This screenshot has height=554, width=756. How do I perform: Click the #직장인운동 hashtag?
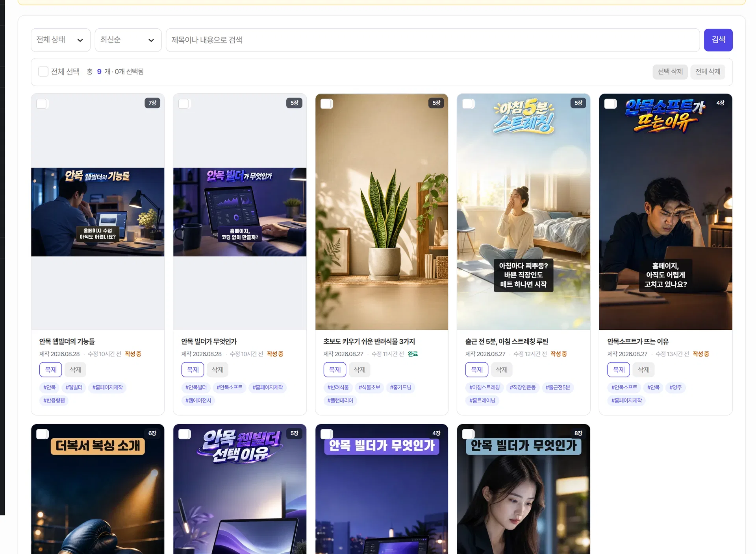coord(523,388)
